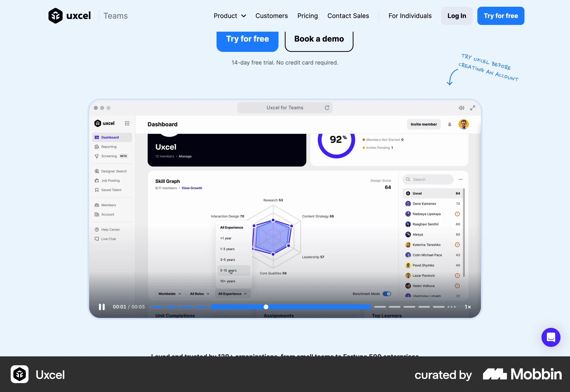This screenshot has width=570, height=392.
Task: Open the app grid launcher next to Uxcel logo
Action: pos(127,123)
